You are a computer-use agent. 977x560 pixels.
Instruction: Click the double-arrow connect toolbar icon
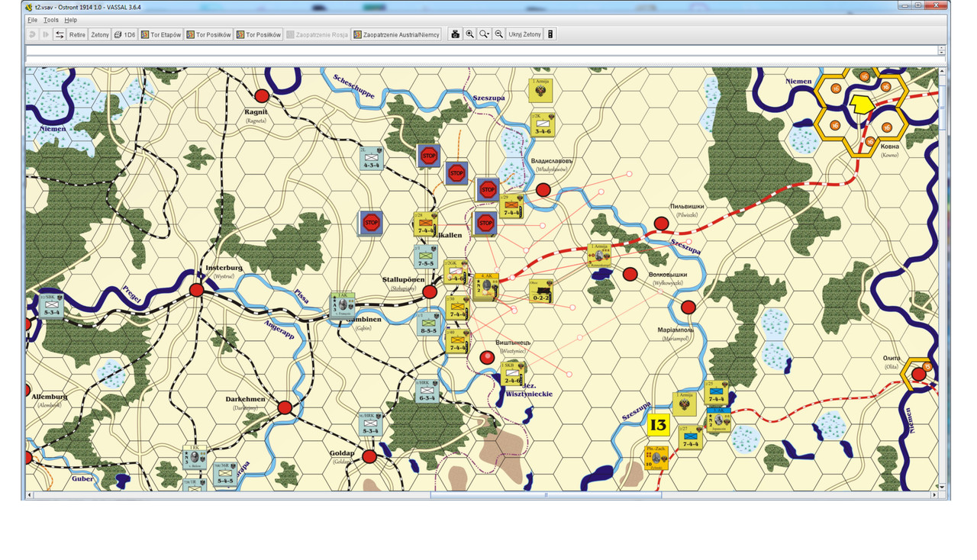click(x=60, y=34)
